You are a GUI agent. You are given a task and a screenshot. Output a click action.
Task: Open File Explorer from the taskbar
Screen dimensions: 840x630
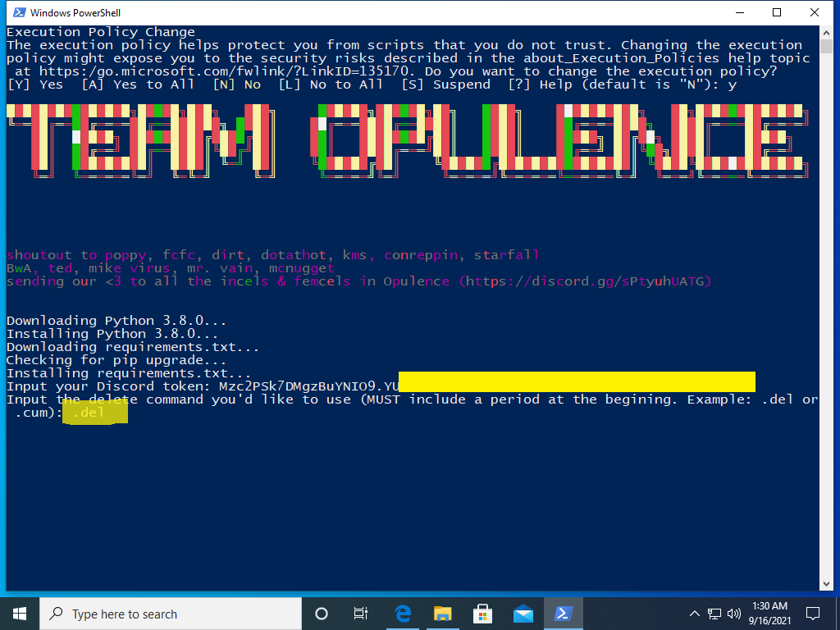tap(443, 614)
